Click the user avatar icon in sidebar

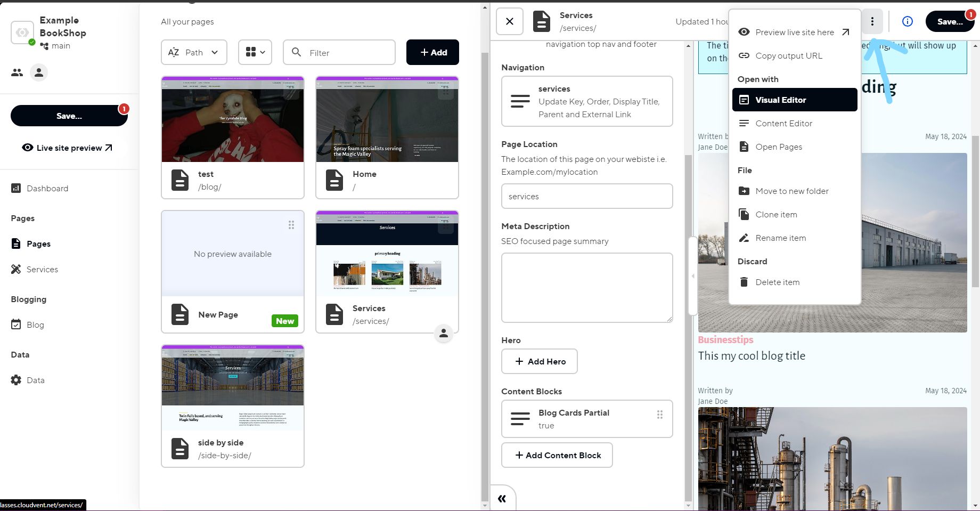38,72
